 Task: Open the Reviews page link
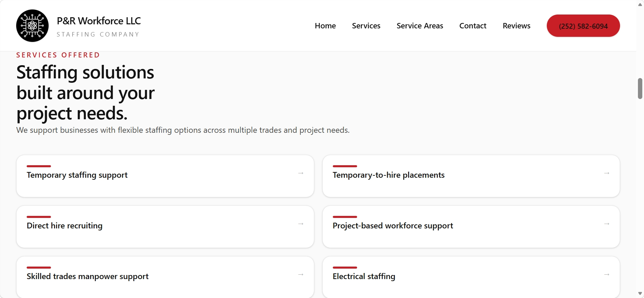(x=516, y=26)
